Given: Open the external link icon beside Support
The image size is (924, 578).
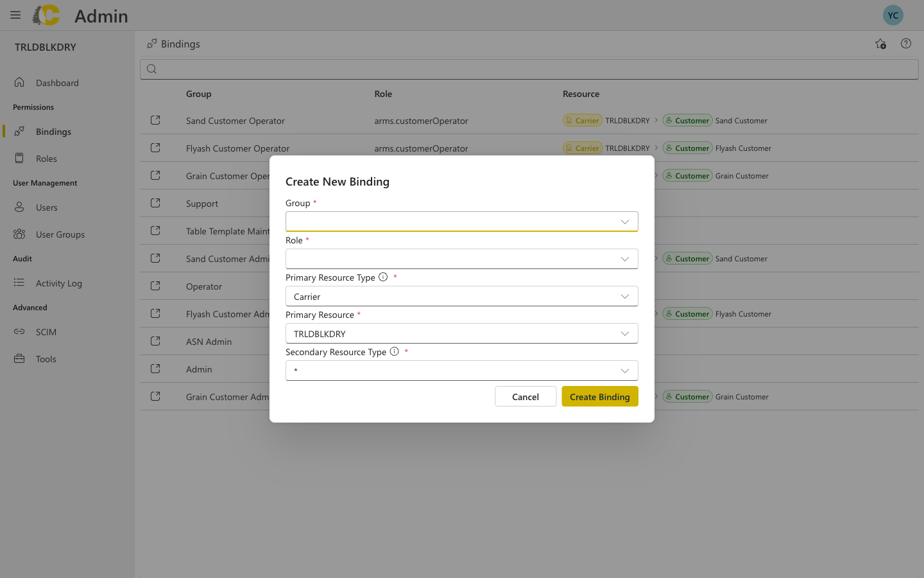Looking at the screenshot, I should 155,202.
